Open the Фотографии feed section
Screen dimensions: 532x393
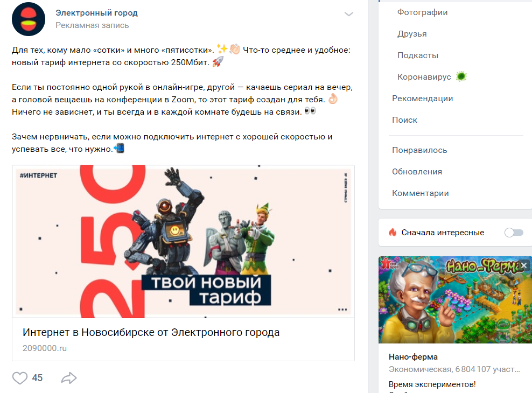click(422, 12)
